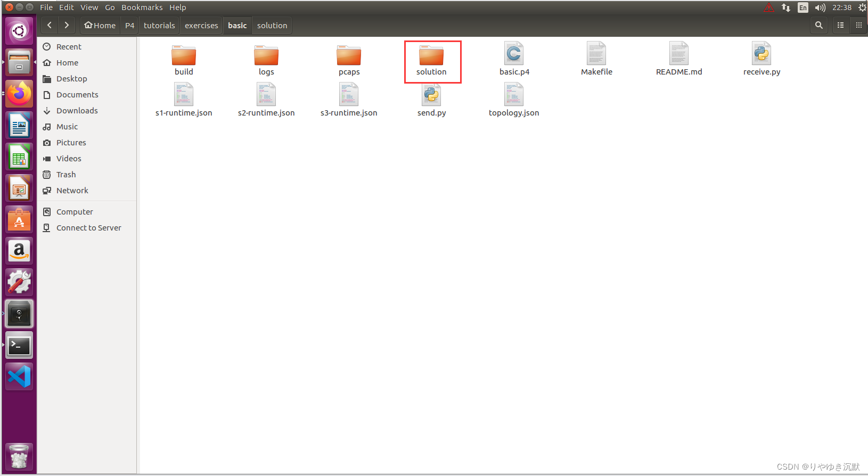Open LibreOffice Calc from the dock
This screenshot has height=476, width=868.
[x=19, y=158]
